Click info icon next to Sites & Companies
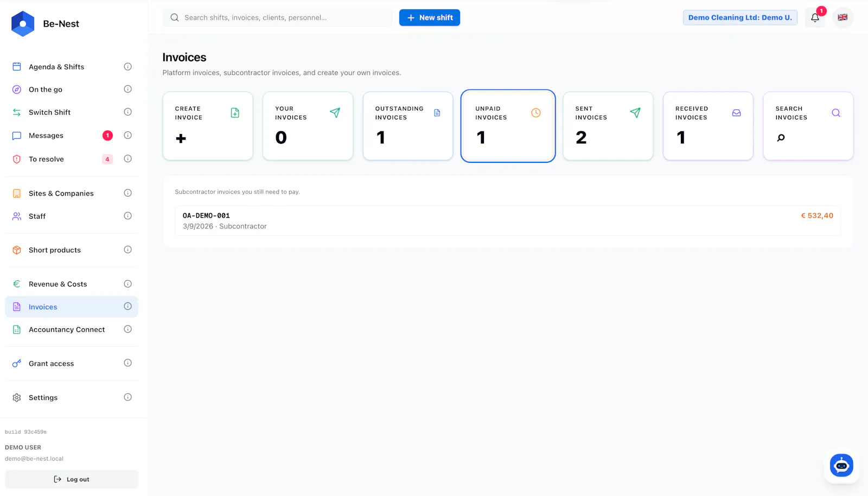This screenshot has width=868, height=496. coord(127,193)
